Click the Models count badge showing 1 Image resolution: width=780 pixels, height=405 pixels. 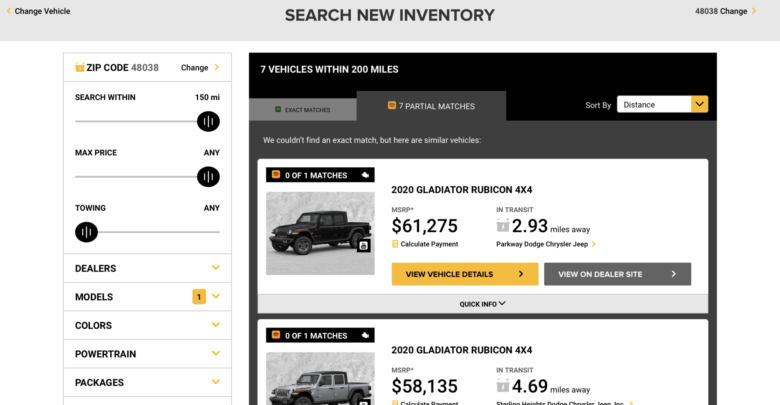199,297
